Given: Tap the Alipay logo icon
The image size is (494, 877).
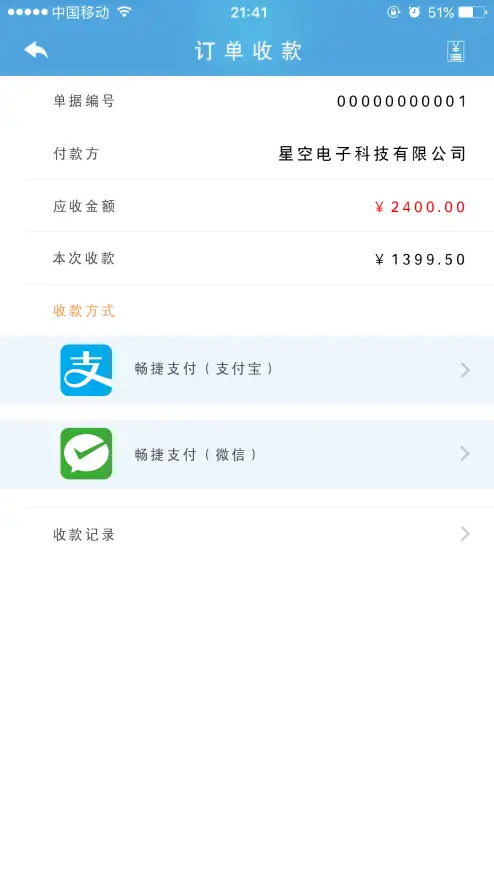Looking at the screenshot, I should (x=86, y=370).
